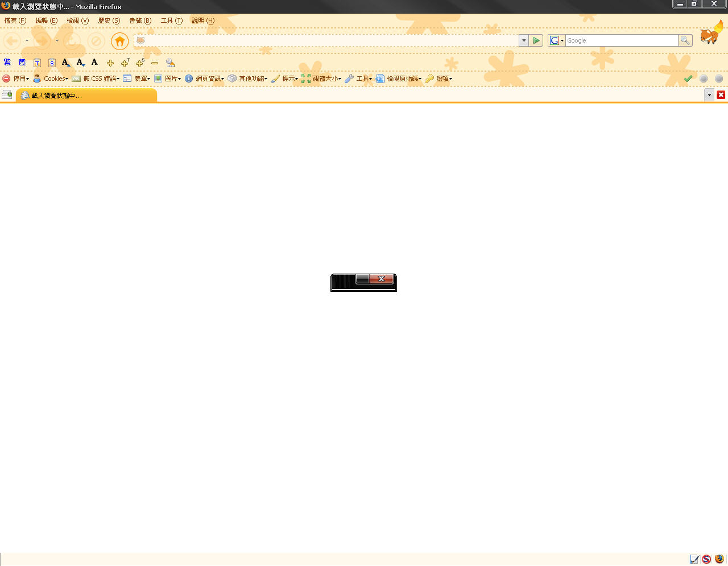
Task: Open the 歷史 (History) menu
Action: tap(109, 20)
